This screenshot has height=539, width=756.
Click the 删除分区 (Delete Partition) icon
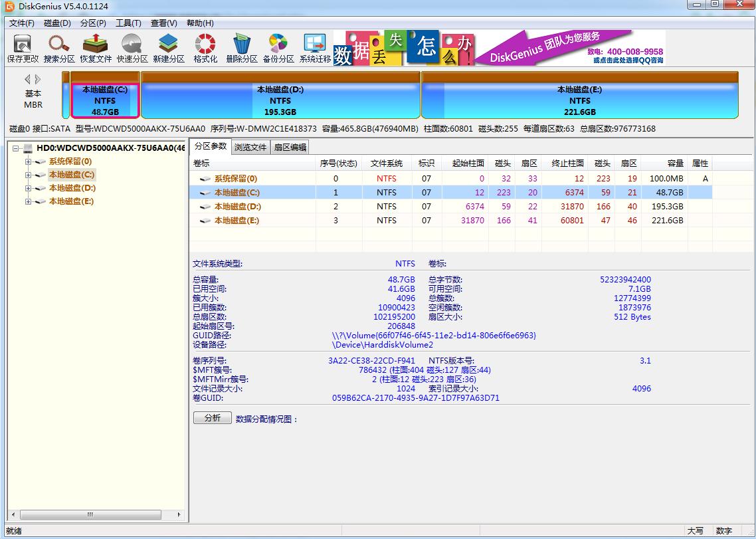pos(240,47)
